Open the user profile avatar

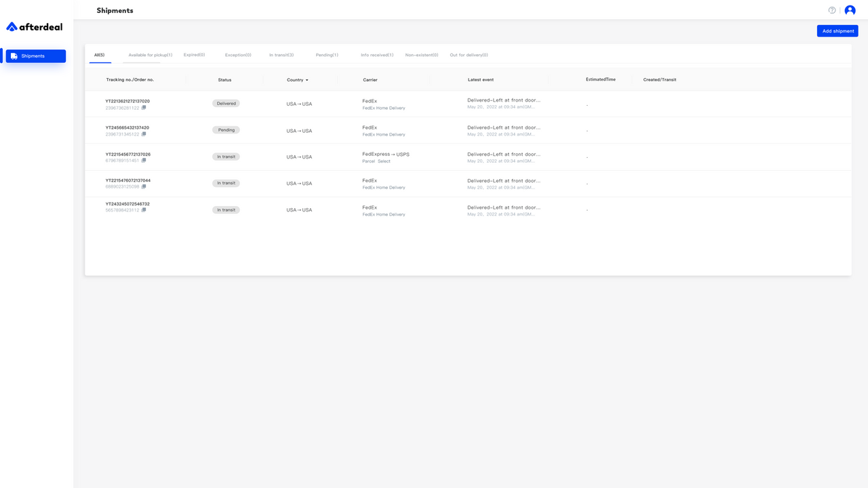coord(850,10)
